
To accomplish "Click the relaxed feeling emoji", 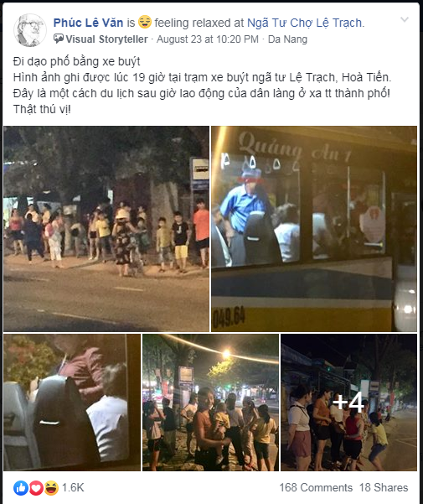I will (x=145, y=22).
